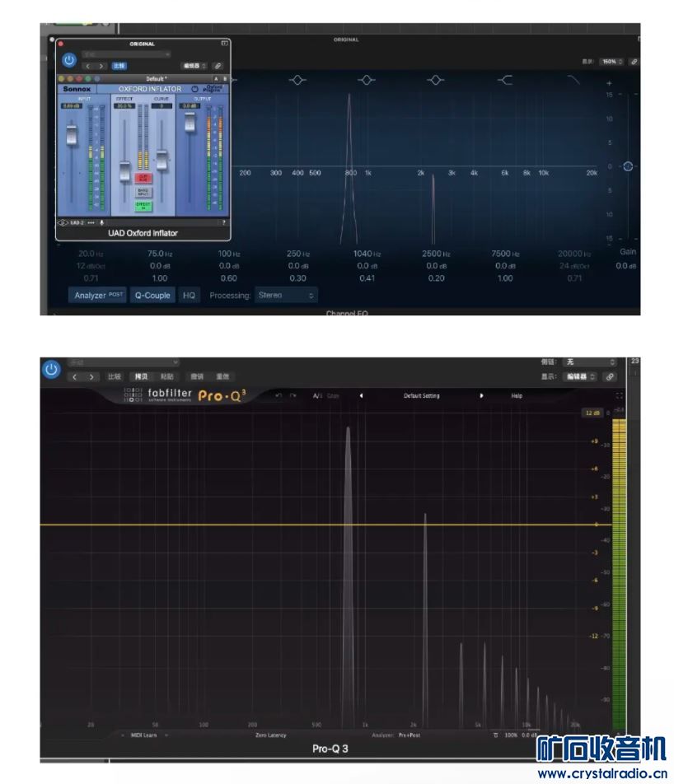This screenshot has height=784, width=674.
Task: Click the bell band icon above 250 Hz
Action: coord(297,80)
